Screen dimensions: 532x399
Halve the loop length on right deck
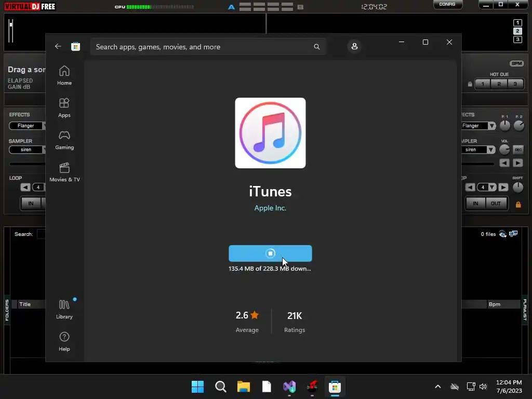[x=470, y=187]
